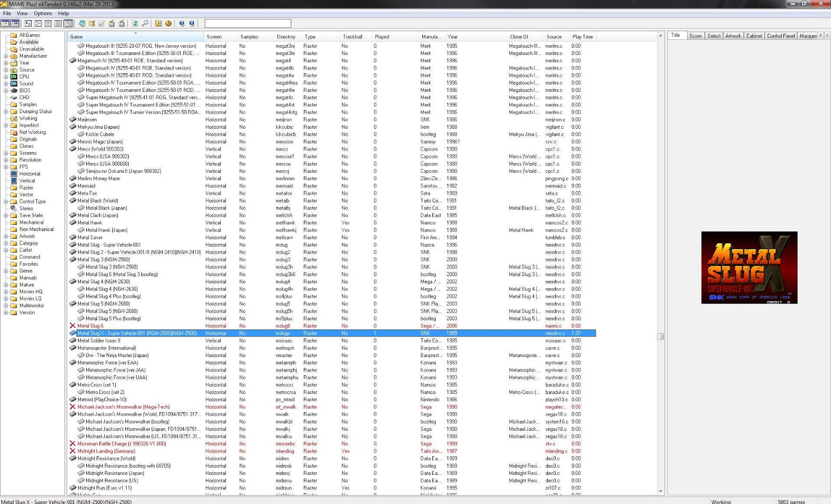
Task: Click the Stereo speaker icon in tree
Action: point(14,209)
